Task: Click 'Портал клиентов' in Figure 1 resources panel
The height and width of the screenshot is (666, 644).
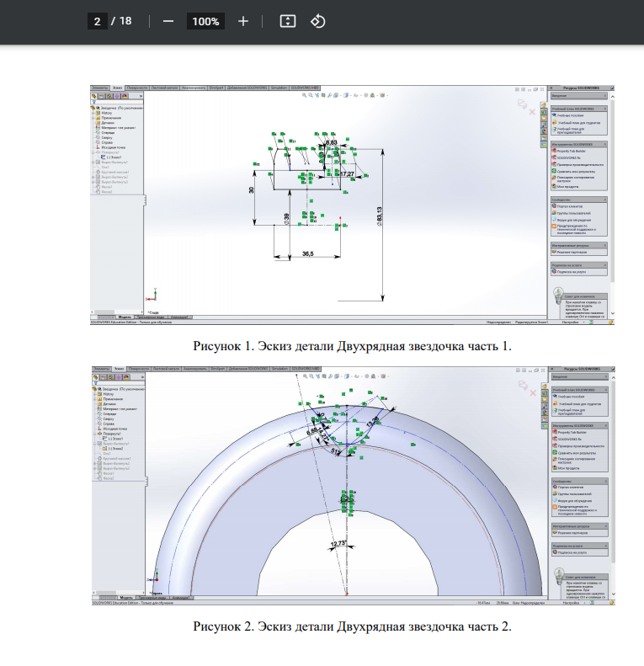Action: [x=570, y=206]
